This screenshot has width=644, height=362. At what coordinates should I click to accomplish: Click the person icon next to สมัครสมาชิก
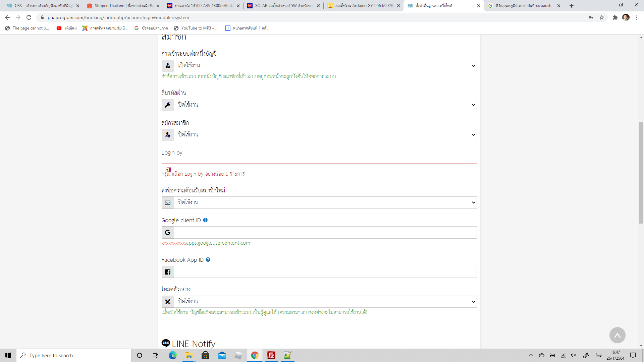(168, 135)
